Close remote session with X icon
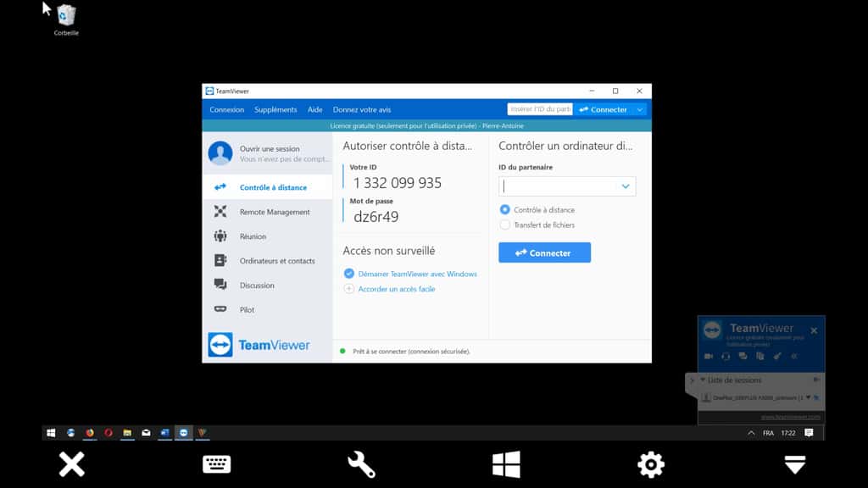The height and width of the screenshot is (488, 868). (x=72, y=463)
